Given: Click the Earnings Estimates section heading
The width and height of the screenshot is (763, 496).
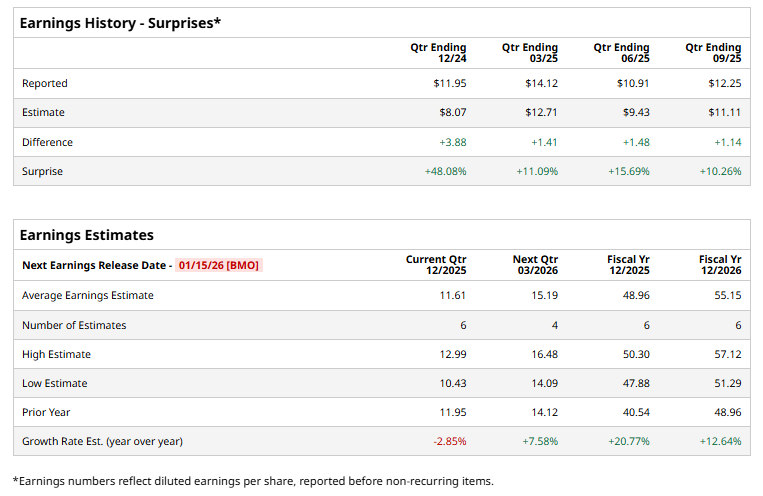Looking at the screenshot, I should point(87,235).
